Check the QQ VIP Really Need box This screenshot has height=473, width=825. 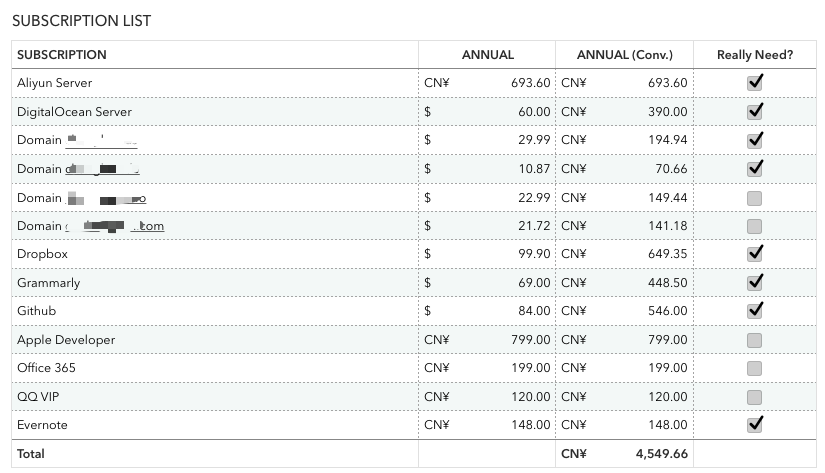point(755,397)
